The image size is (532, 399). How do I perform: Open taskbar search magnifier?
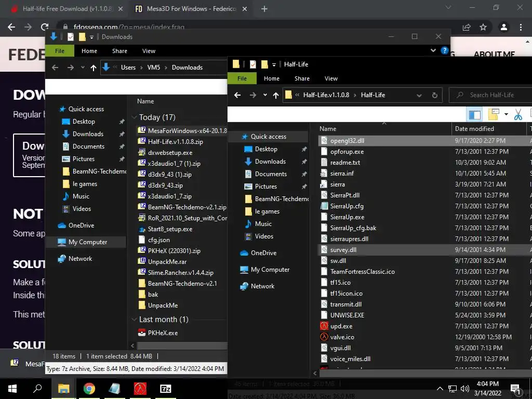pos(37,389)
